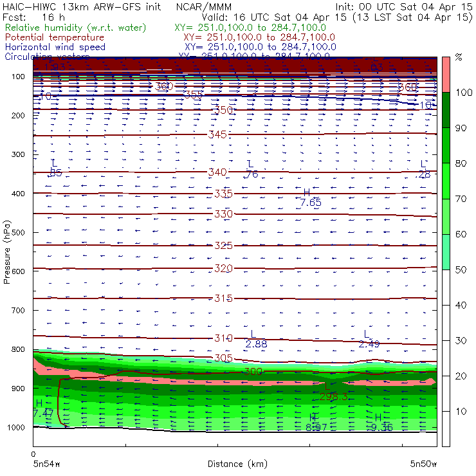476x476 pixels.
Task: Click the 315 potential temperature contour label
Action: click(x=224, y=298)
